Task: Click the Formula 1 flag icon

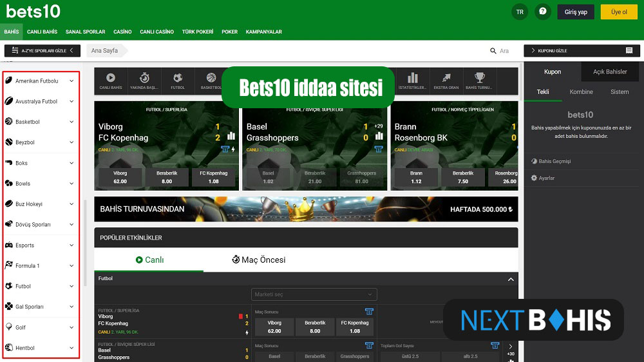Action: pos(9,265)
